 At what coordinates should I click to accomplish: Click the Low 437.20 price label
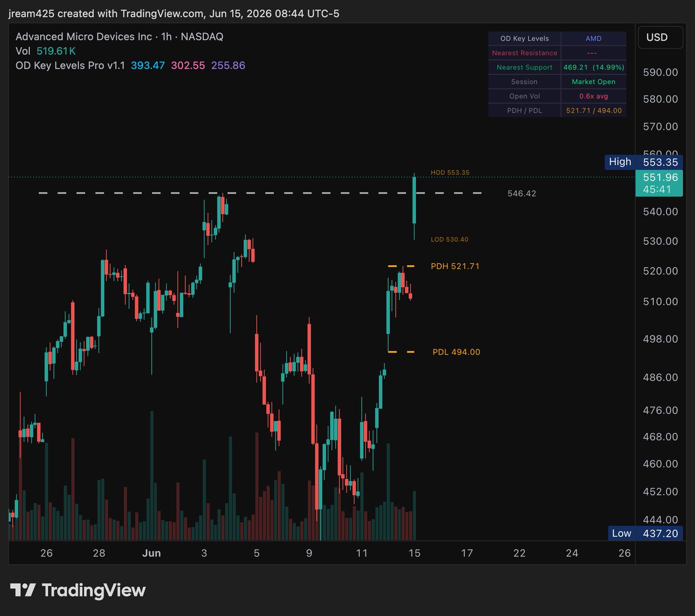coord(646,533)
